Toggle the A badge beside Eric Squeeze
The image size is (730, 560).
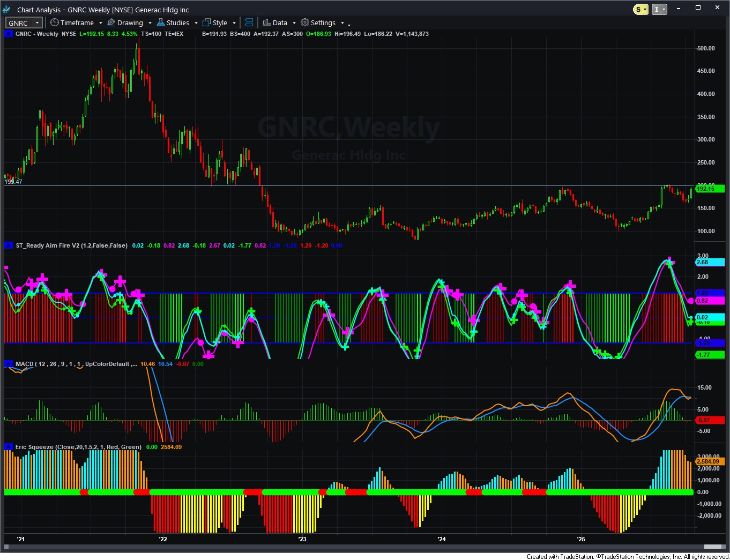point(8,447)
